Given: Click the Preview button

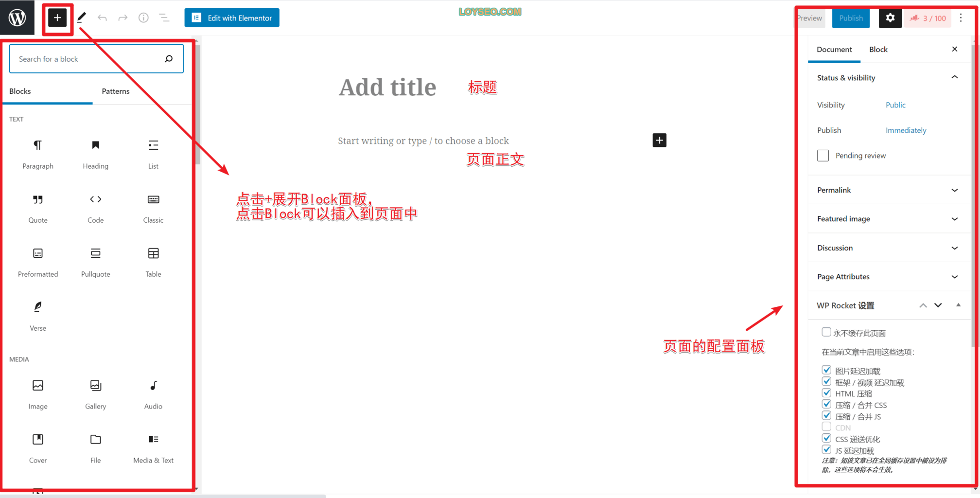Looking at the screenshot, I should (x=809, y=18).
